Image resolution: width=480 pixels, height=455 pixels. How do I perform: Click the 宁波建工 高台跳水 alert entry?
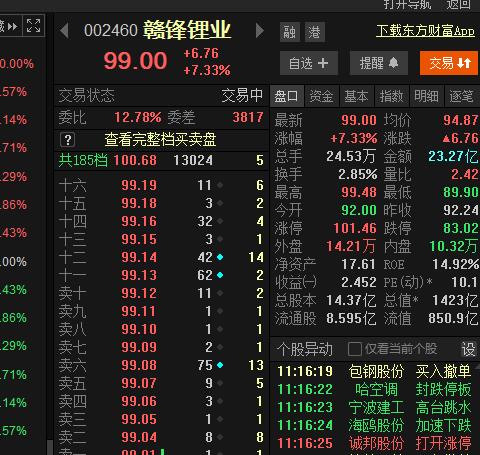tap(374, 407)
